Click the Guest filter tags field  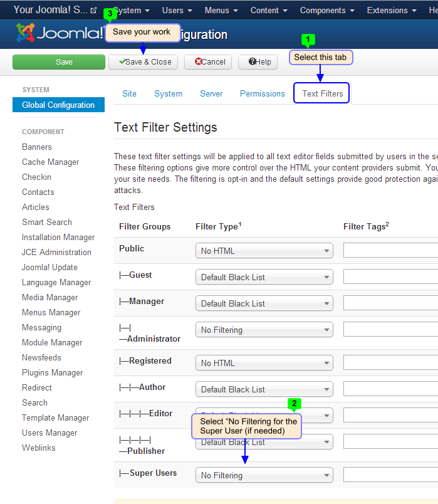pyautogui.click(x=390, y=276)
